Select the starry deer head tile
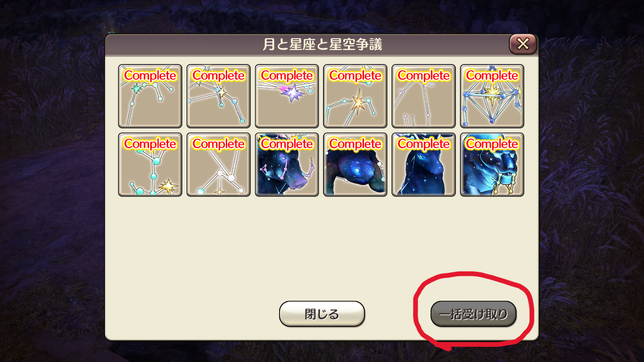Image resolution: width=644 pixels, height=362 pixels. pyautogui.click(x=424, y=164)
